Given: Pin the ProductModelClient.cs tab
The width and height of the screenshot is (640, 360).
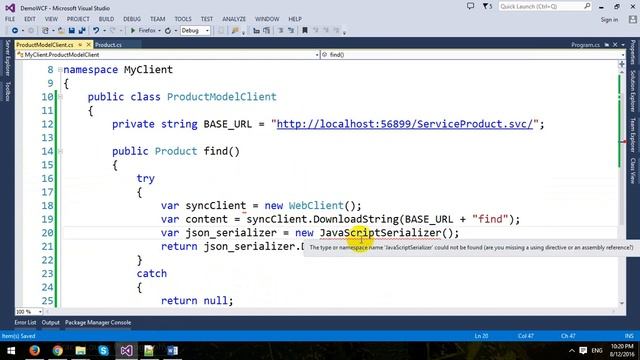Looking at the screenshot, I should (x=80, y=44).
